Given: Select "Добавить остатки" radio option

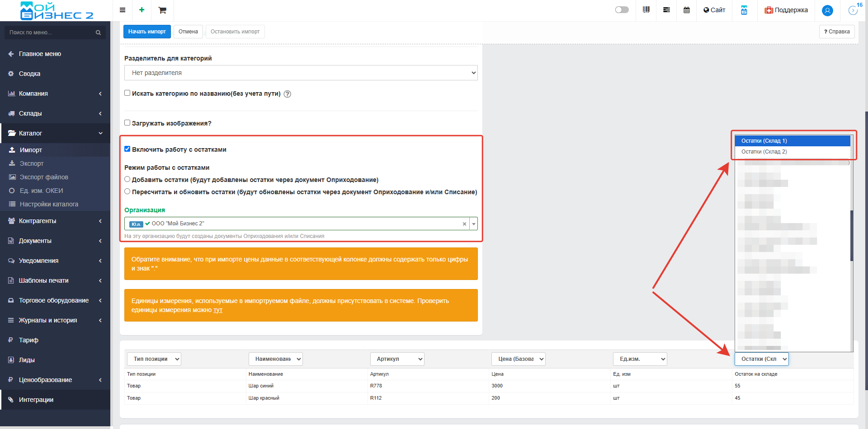Looking at the screenshot, I should click(127, 179).
